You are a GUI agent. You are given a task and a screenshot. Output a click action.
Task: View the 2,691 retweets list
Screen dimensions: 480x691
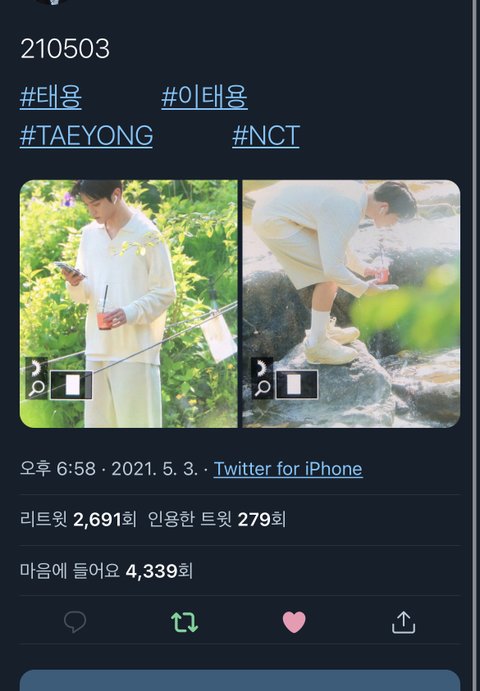click(x=78, y=519)
